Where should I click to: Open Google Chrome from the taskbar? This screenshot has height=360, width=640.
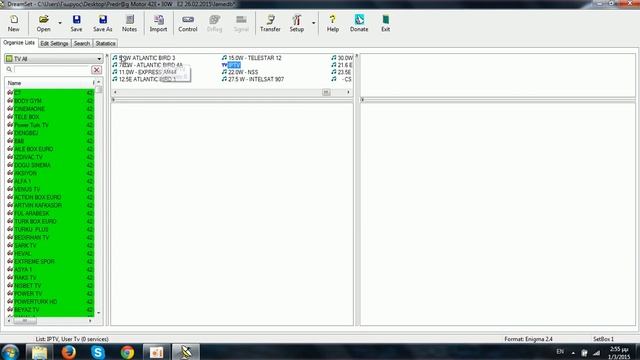(x=127, y=352)
